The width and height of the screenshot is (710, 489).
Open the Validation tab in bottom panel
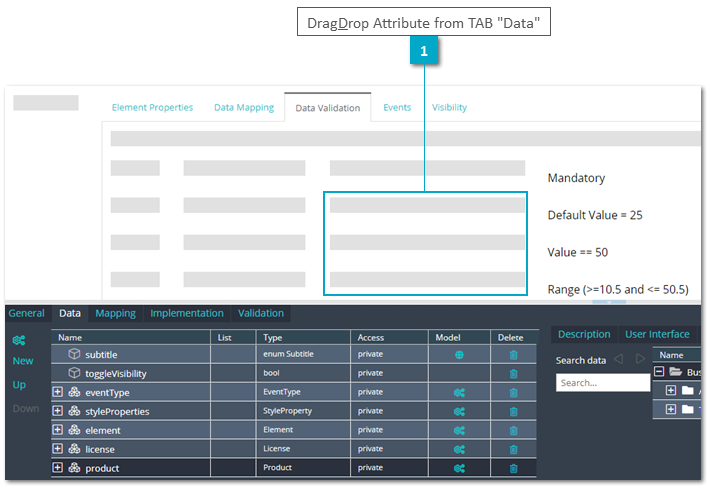[x=261, y=313]
